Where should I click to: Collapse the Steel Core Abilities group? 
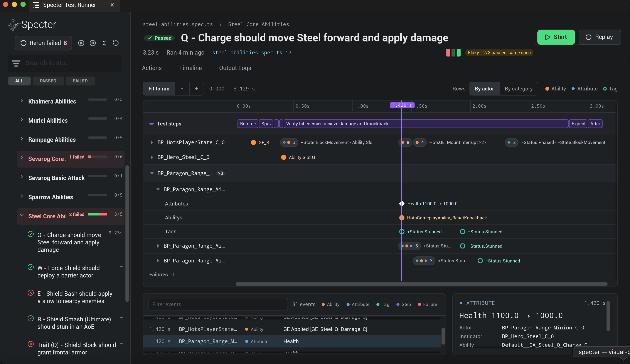click(22, 215)
